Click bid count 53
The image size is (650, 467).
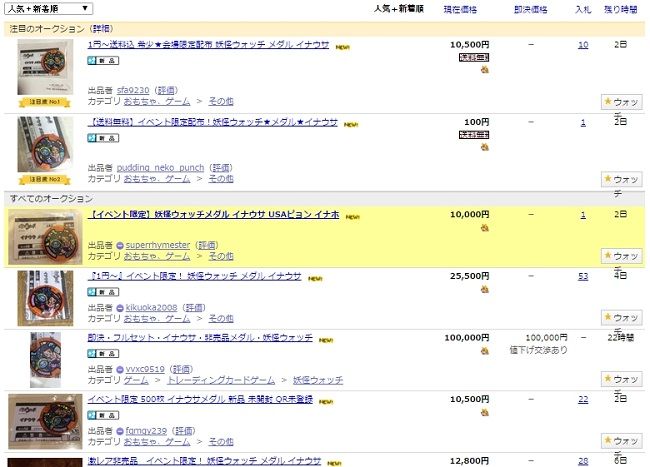click(583, 276)
